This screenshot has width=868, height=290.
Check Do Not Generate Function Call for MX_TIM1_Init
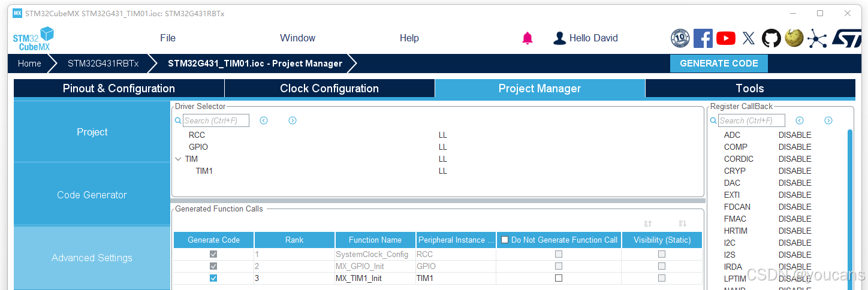[559, 278]
